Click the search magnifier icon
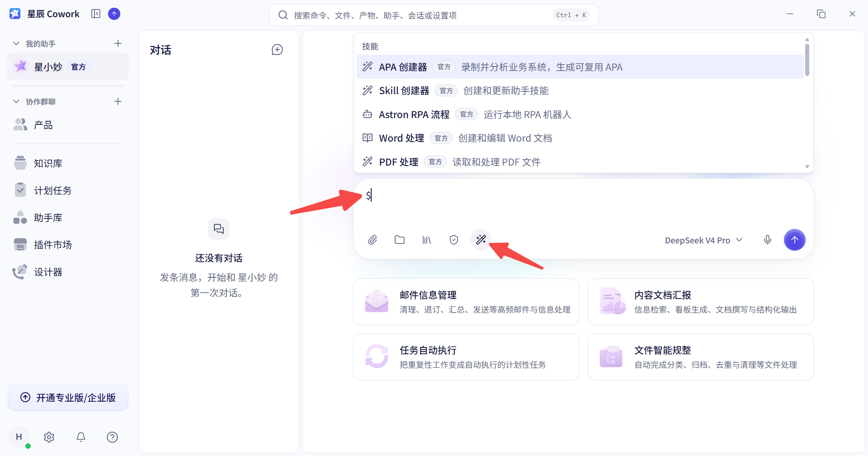Image resolution: width=868 pixels, height=456 pixels. [283, 15]
